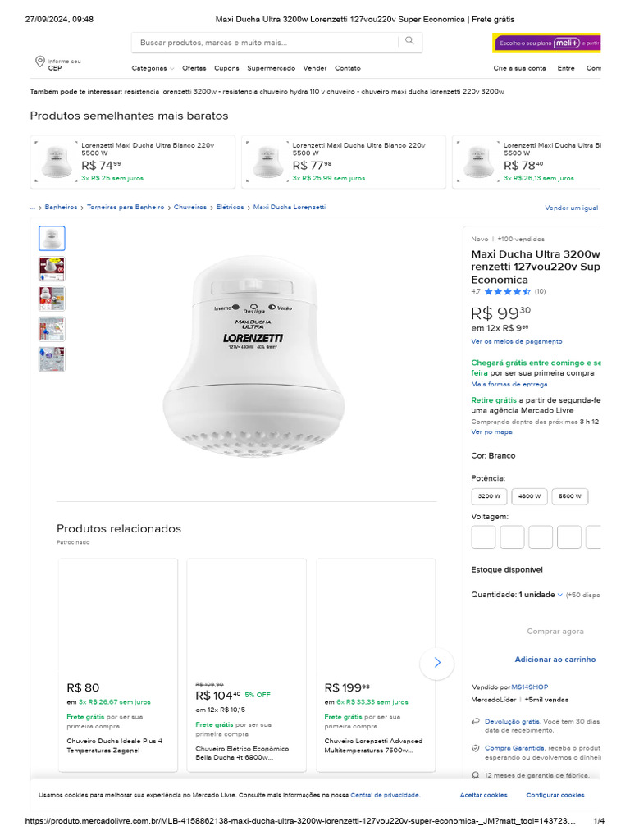Expand the Categorias dropdown

153,68
